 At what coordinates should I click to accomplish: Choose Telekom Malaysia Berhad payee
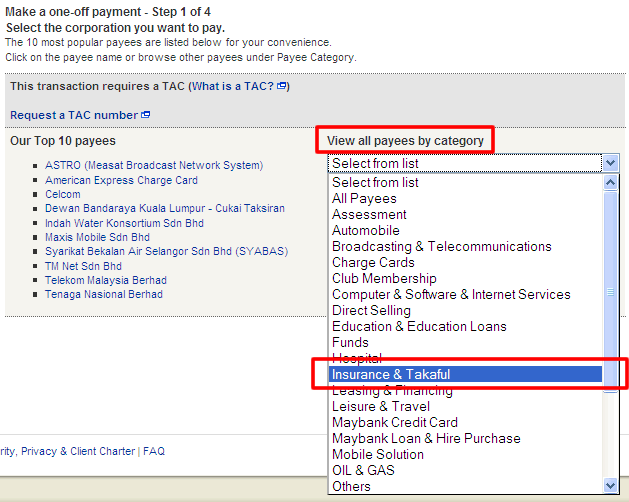(x=106, y=280)
